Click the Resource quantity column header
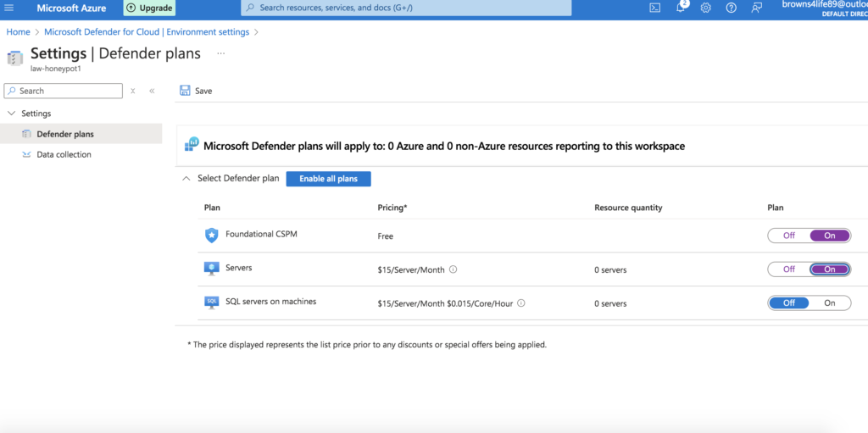Screen dimensions: 868x433 pyautogui.click(x=628, y=208)
